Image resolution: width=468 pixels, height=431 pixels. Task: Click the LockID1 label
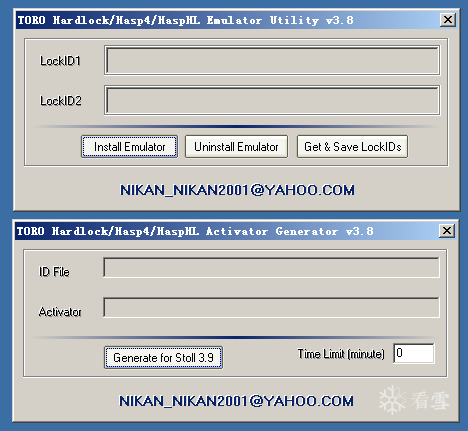tap(60, 61)
